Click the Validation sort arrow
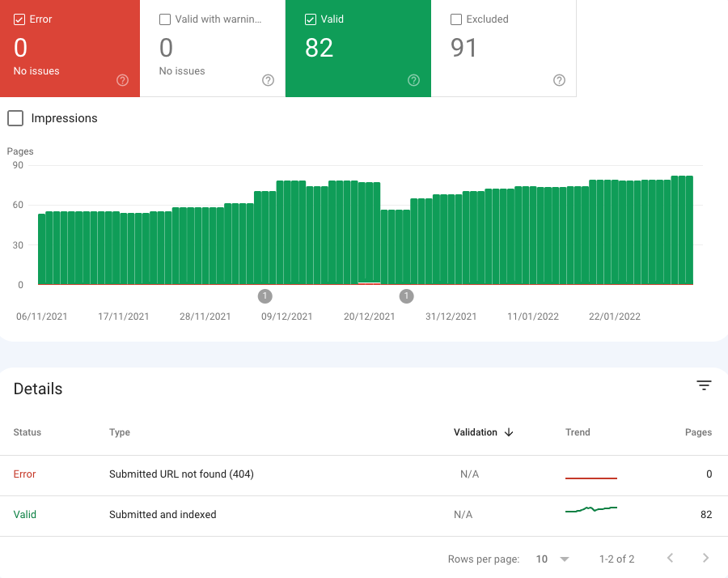728x578 pixels. coord(509,432)
